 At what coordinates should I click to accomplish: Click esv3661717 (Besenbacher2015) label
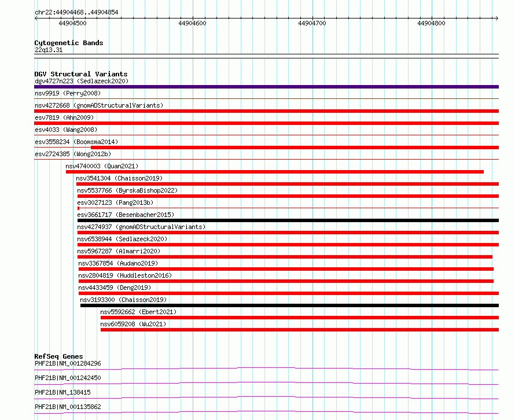[126, 215]
